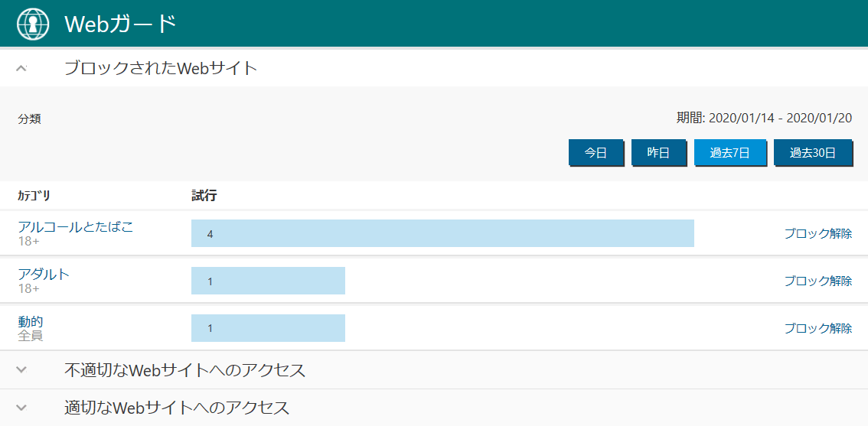Click the アルコールとたばこ attempts bar showing 4
This screenshot has height=426, width=868.
tap(442, 233)
